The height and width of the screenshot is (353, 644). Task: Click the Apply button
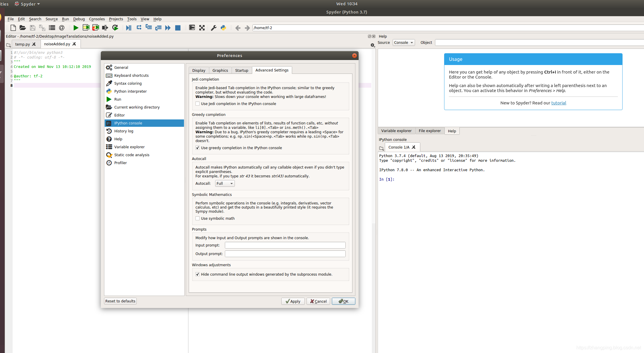click(x=293, y=301)
